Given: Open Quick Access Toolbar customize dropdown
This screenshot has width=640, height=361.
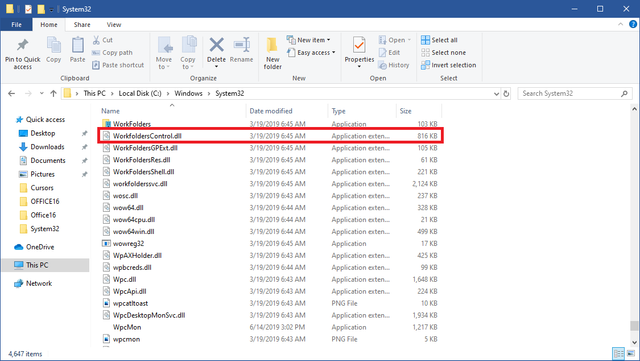Looking at the screenshot, I should (x=51, y=9).
